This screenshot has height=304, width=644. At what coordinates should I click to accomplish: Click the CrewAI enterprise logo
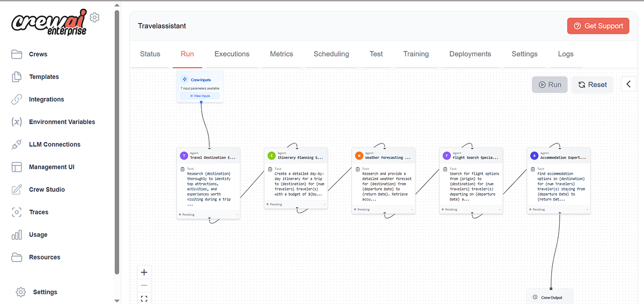49,23
